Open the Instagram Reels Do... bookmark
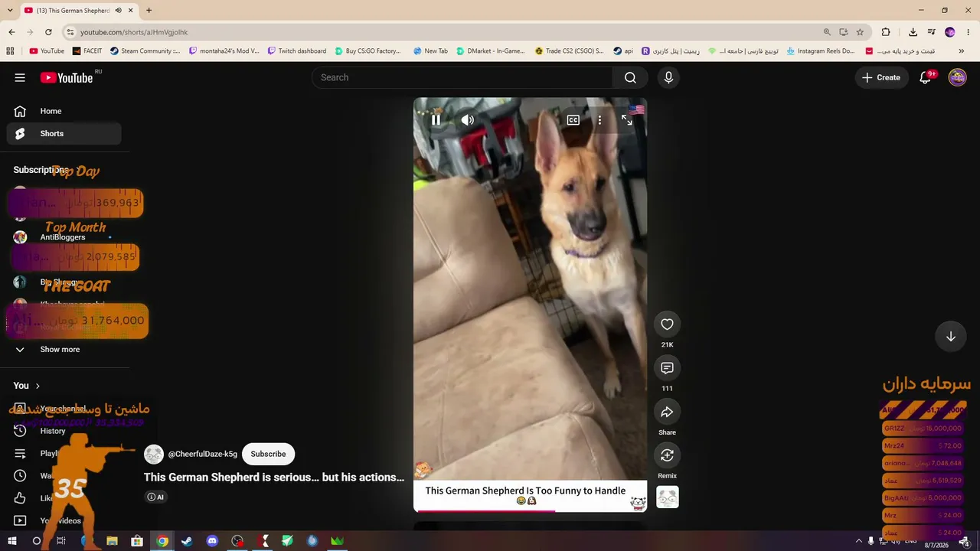The image size is (980, 551). point(820,51)
